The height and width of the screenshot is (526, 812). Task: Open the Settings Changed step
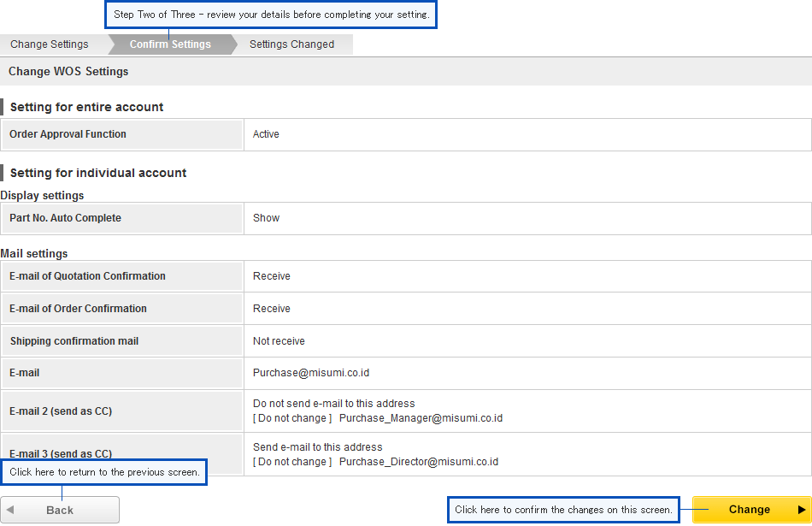coord(291,44)
